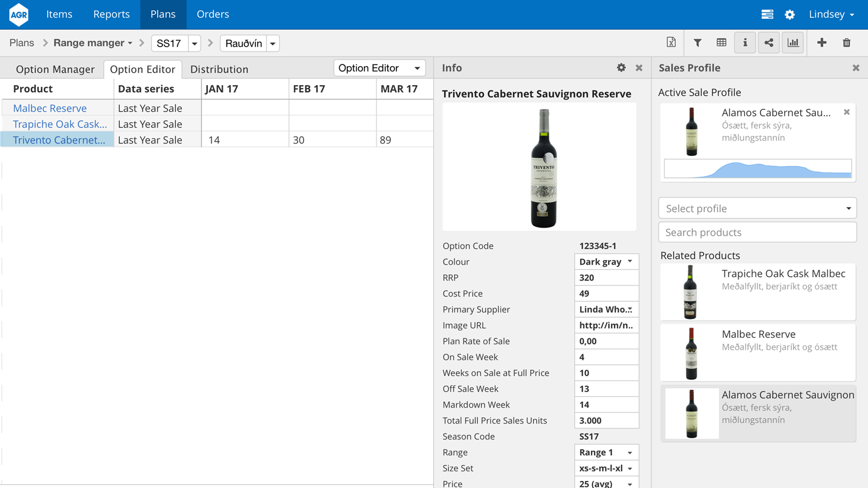
Task: Open the Price dropdown showing 25 (avg)
Action: (x=606, y=483)
